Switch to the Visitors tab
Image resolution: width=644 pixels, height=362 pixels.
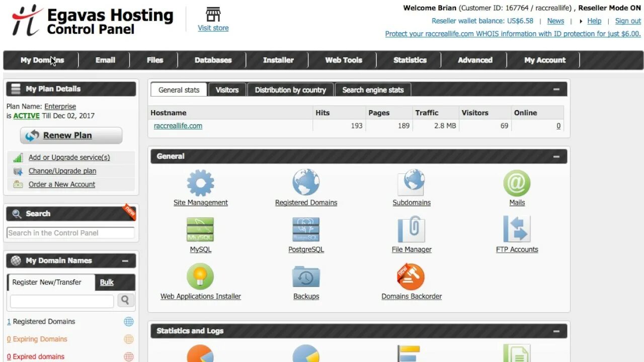point(227,90)
